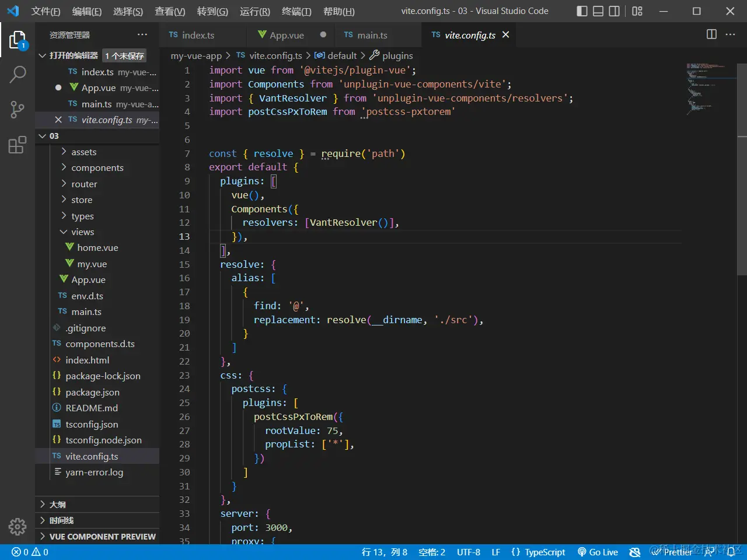The width and height of the screenshot is (747, 560).
Task: Open the Source Control view
Action: tap(18, 109)
